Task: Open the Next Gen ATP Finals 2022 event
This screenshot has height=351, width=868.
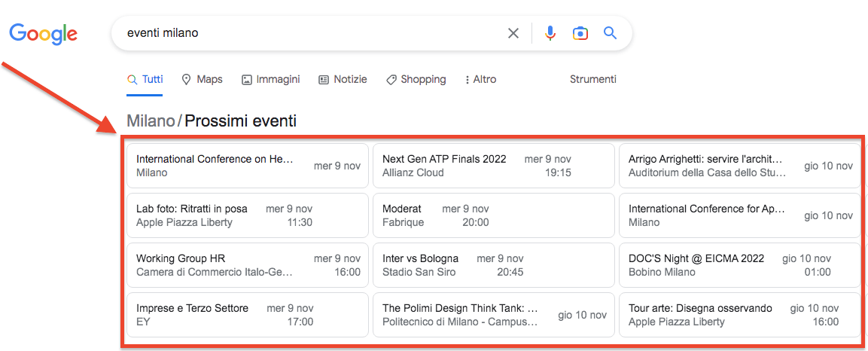Action: pyautogui.click(x=493, y=166)
